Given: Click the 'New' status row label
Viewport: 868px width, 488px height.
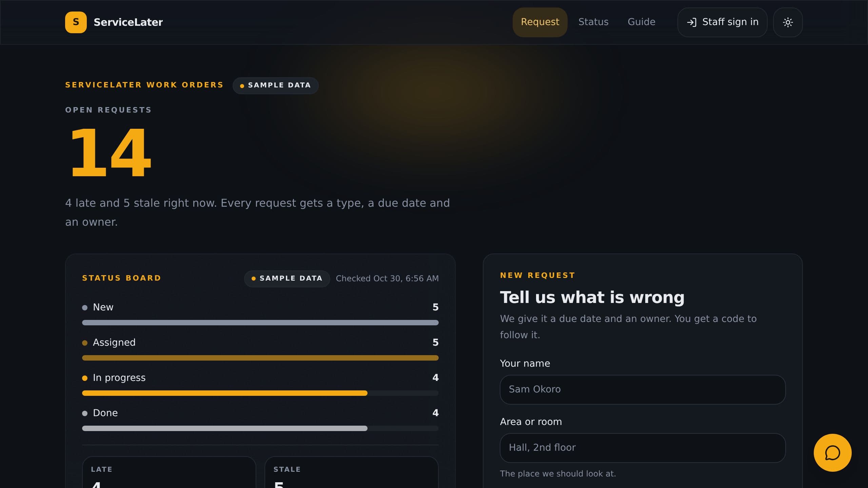Looking at the screenshot, I should [103, 307].
